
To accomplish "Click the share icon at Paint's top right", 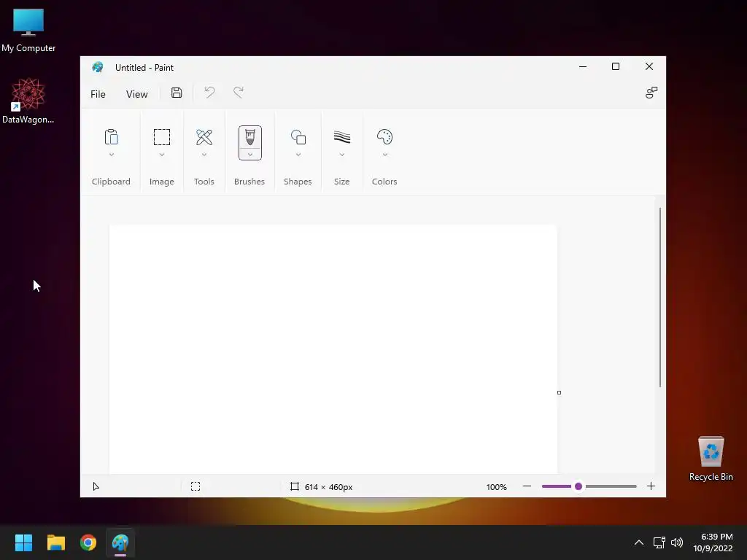I will pyautogui.click(x=651, y=93).
